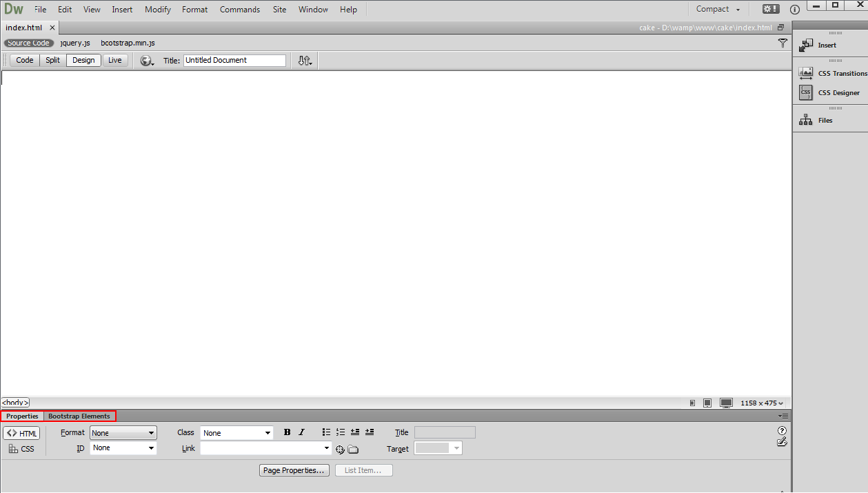Open the Insert menu
This screenshot has height=493, width=868.
[123, 10]
